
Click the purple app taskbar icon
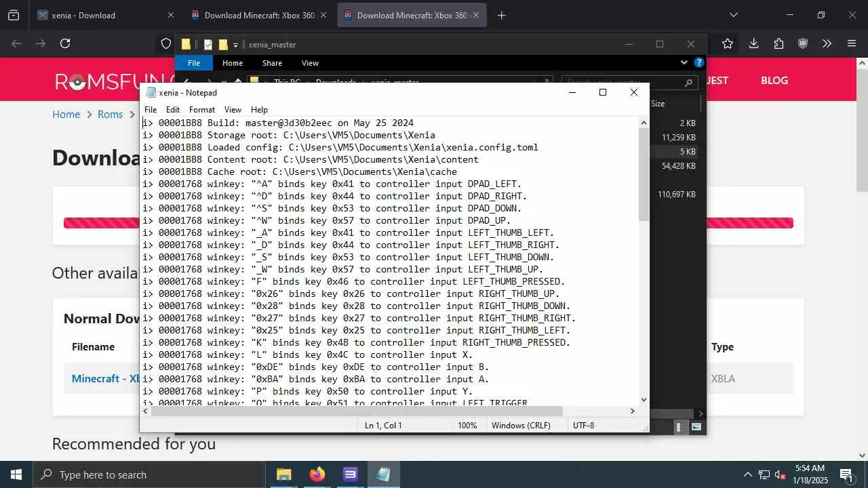(350, 474)
